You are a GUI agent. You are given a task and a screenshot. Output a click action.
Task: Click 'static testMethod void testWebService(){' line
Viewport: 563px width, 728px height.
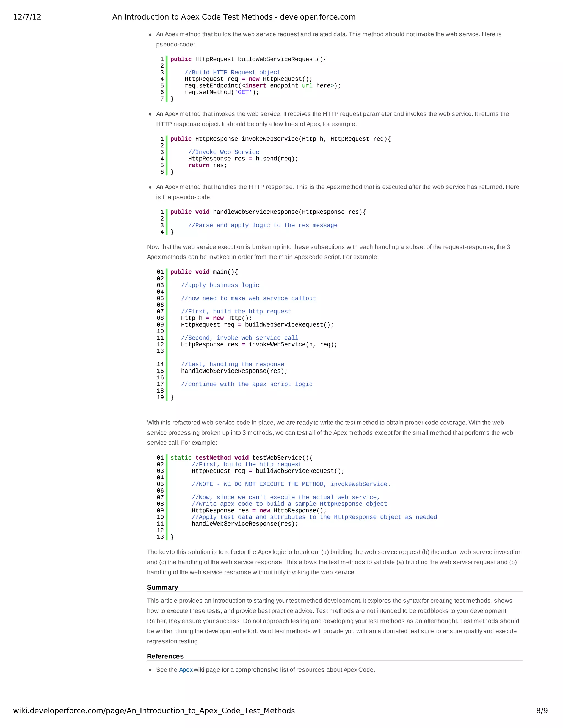pos(241,458)
